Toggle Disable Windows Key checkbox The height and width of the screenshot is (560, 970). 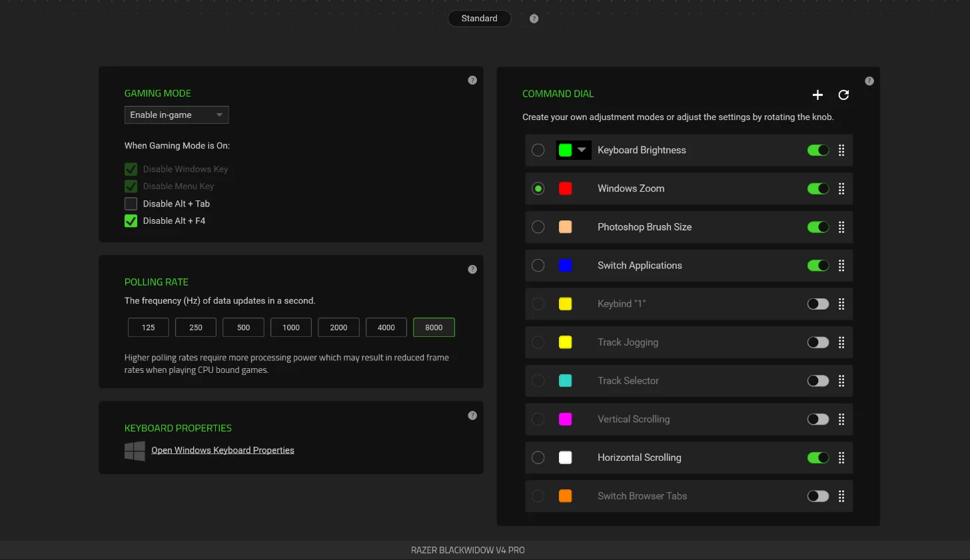[x=131, y=169]
